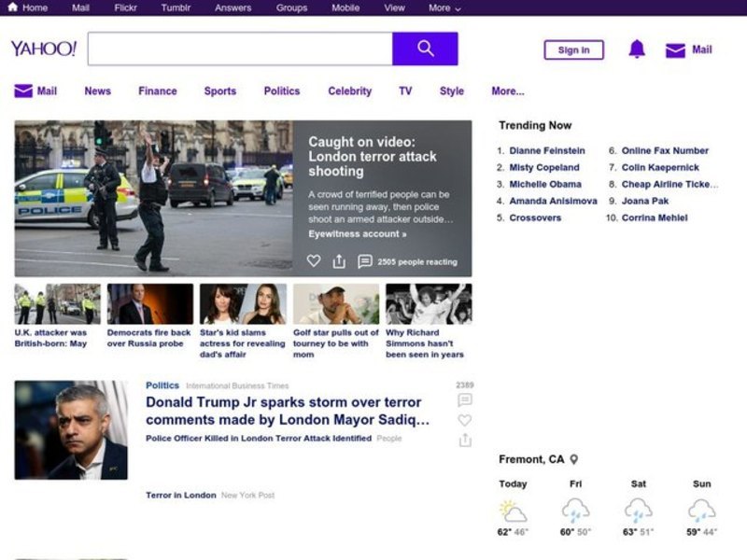Go to the Sports section

click(219, 91)
